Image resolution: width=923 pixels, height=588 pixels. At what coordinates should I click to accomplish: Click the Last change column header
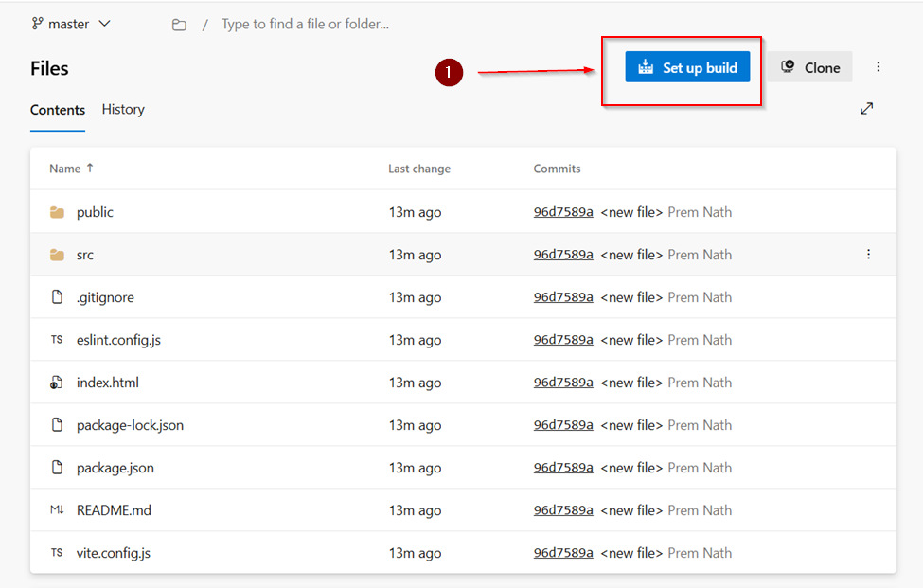[x=419, y=169]
